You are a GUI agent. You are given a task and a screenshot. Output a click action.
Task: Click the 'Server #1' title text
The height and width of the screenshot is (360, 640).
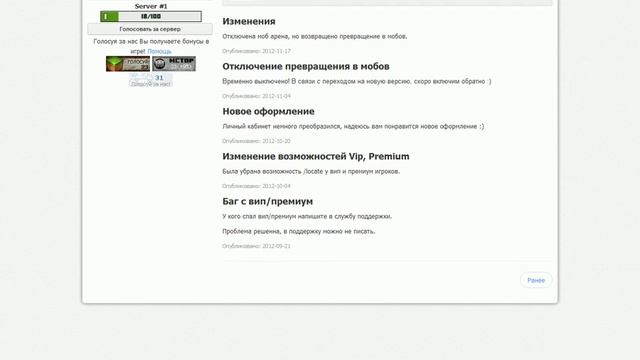click(151, 6)
